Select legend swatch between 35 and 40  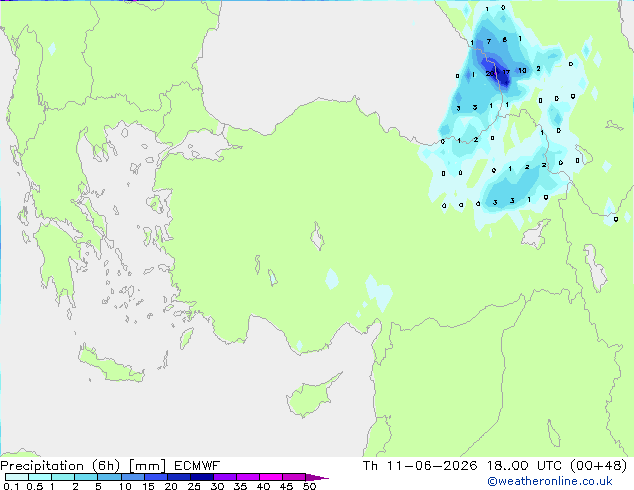[248, 477]
